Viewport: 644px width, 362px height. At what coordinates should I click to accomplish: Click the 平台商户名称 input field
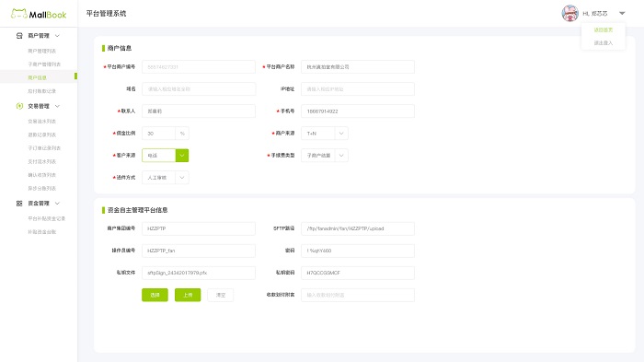pyautogui.click(x=358, y=67)
